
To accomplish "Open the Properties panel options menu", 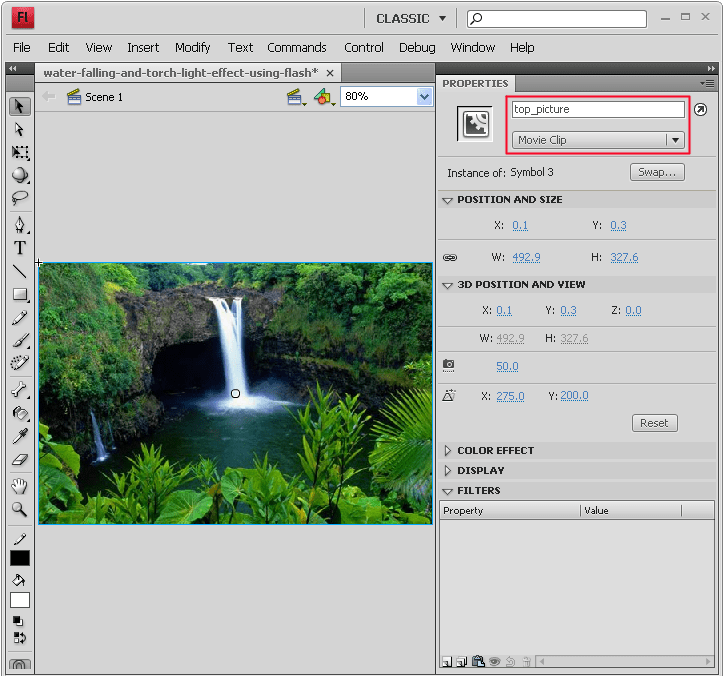I will [707, 83].
